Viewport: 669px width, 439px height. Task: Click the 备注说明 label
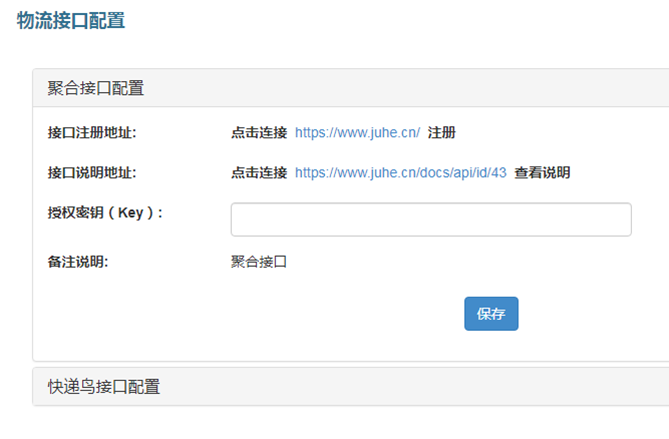coord(78,262)
